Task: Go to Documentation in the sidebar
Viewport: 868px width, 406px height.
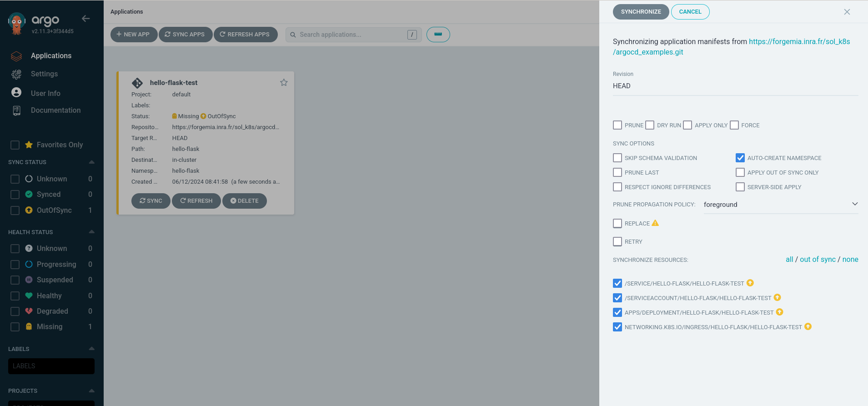Action: coord(55,110)
